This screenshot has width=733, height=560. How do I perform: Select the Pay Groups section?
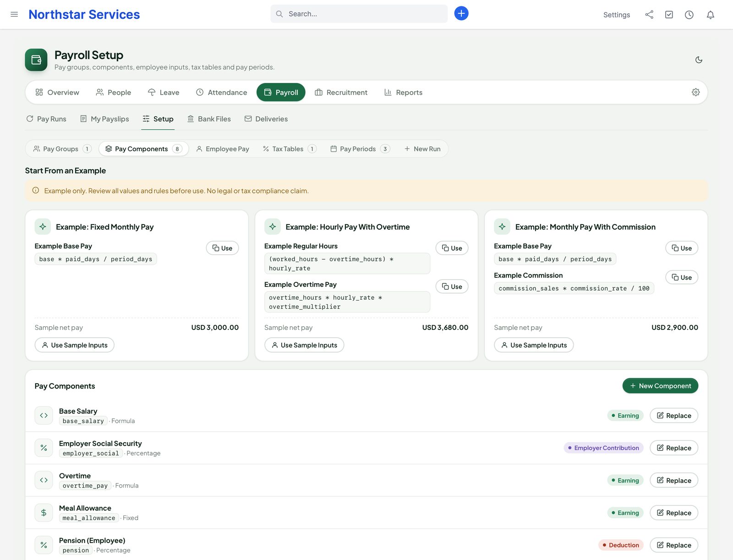tap(62, 149)
